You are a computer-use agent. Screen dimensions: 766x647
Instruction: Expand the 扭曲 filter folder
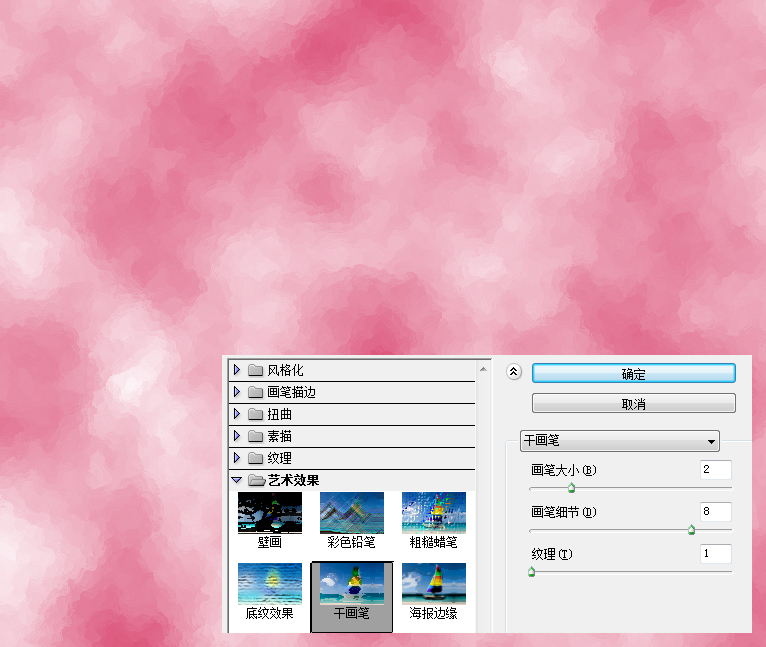point(237,414)
